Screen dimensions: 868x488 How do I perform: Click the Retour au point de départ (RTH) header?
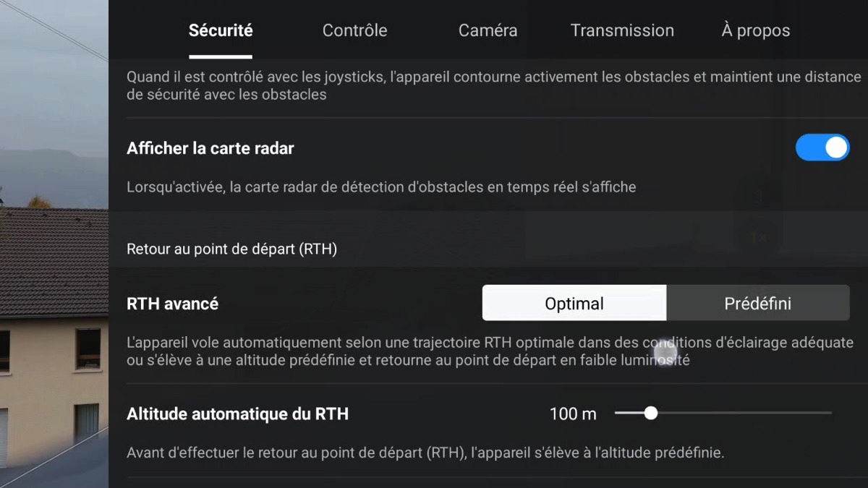tap(231, 249)
